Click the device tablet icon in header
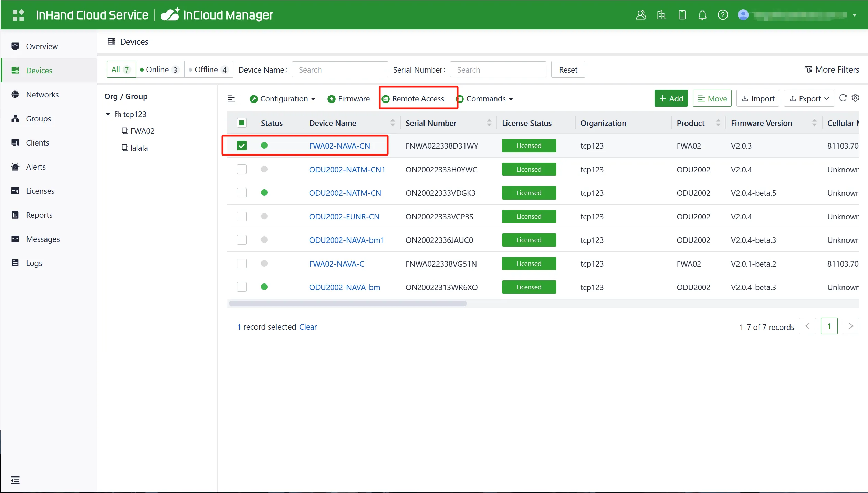868x493 pixels. pyautogui.click(x=682, y=15)
